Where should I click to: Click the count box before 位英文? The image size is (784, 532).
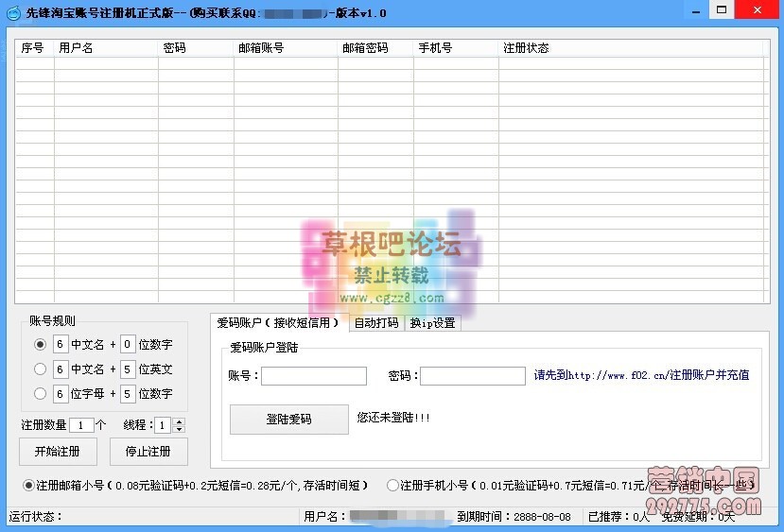point(128,369)
